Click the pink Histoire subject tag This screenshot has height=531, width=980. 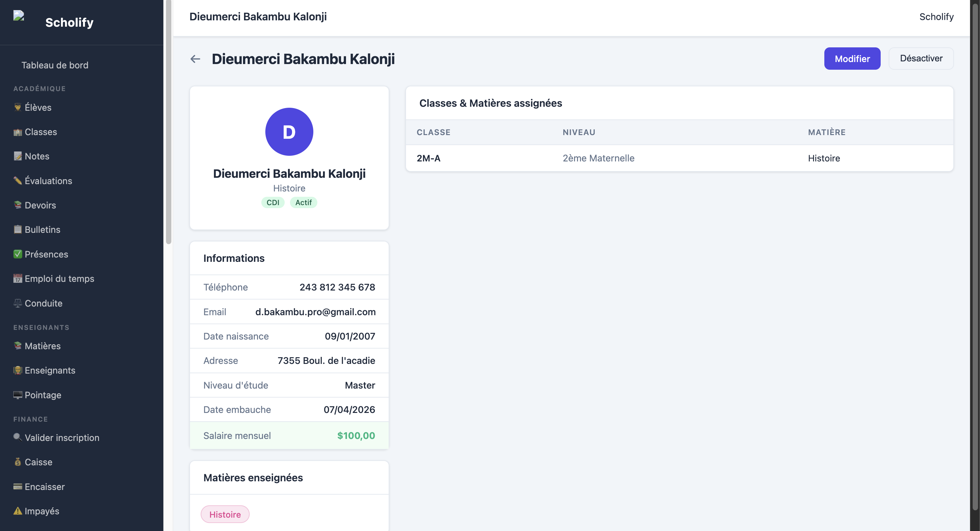pyautogui.click(x=225, y=514)
